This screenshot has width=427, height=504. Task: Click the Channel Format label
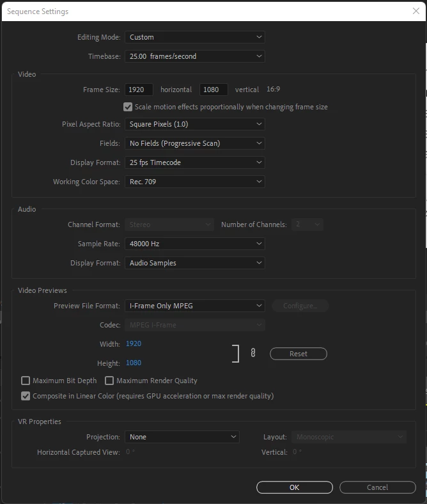(x=94, y=224)
